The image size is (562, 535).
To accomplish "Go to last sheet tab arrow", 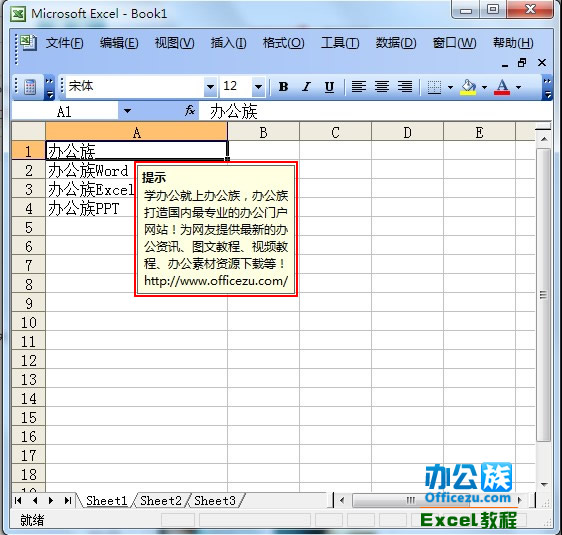I will 67,500.
